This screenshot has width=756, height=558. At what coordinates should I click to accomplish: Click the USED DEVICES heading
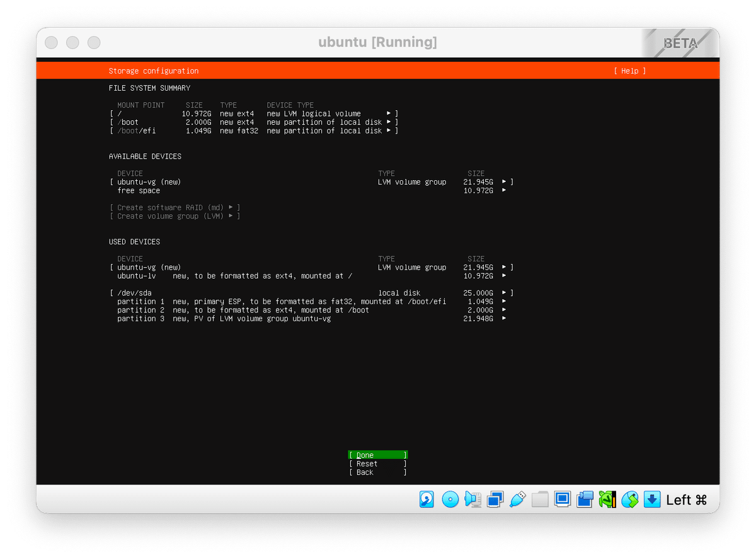pos(135,242)
